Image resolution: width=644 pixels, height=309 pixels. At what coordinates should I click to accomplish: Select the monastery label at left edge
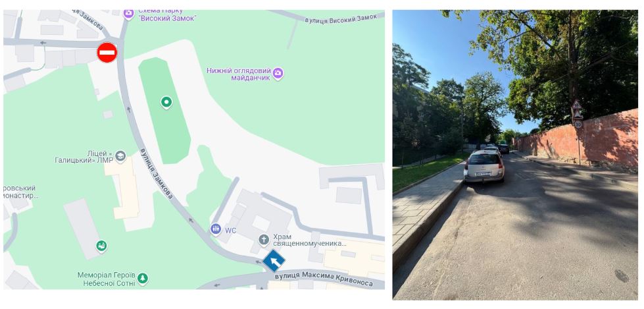pos(19,192)
